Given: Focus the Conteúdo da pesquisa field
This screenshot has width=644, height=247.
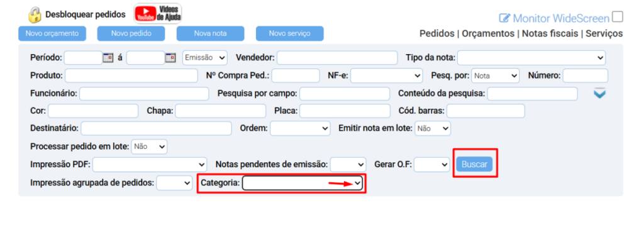Looking at the screenshot, I should (532, 94).
